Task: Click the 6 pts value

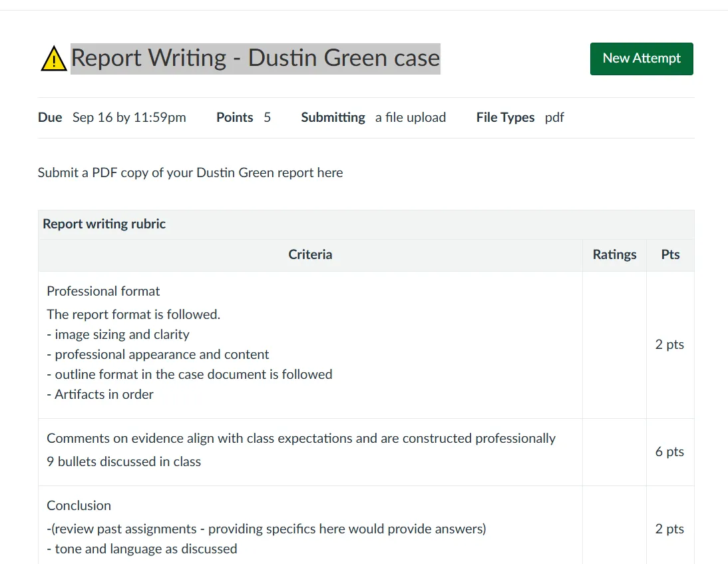Action: 669,452
